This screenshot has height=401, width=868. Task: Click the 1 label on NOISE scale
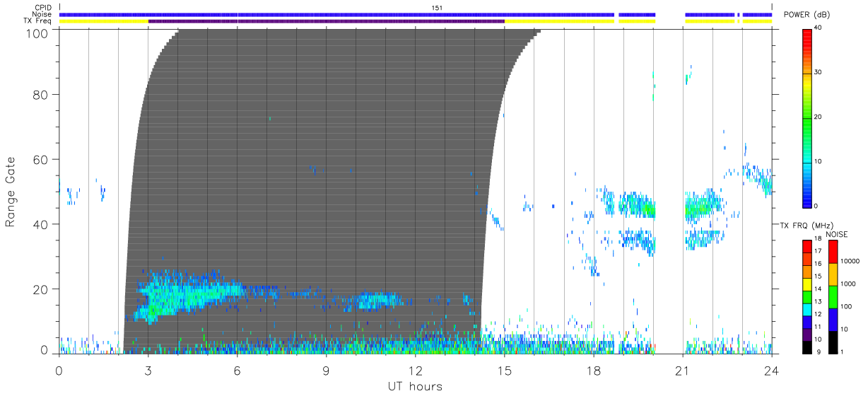click(843, 351)
